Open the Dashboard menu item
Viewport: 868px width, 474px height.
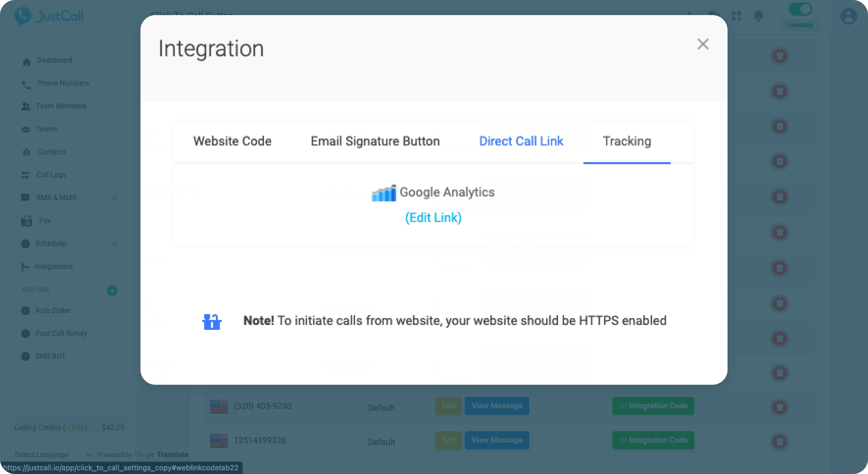point(55,60)
